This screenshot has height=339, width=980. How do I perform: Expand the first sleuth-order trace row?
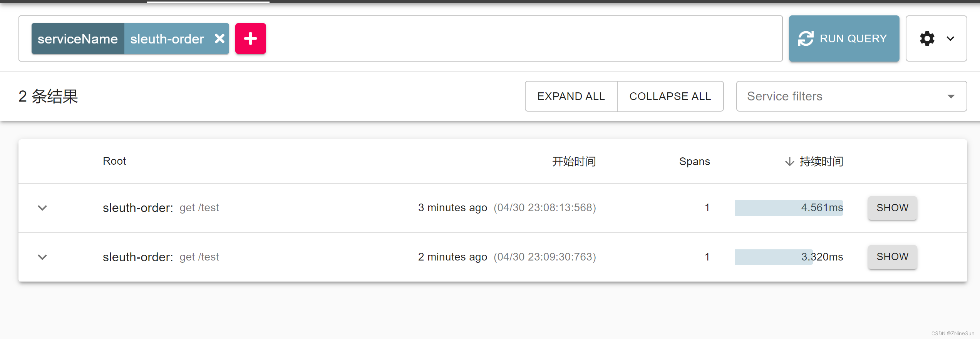42,208
